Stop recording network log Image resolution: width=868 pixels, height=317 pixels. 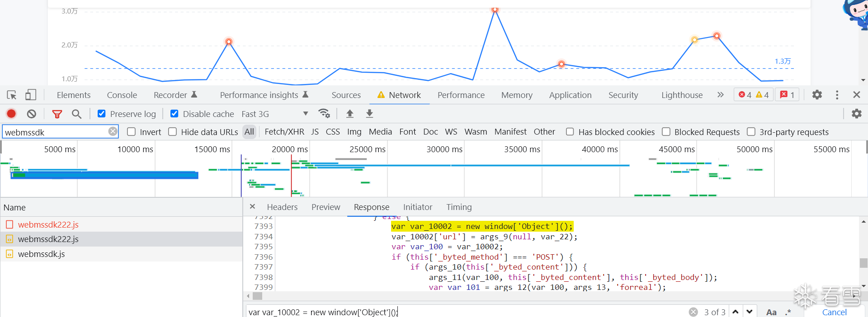click(x=11, y=114)
